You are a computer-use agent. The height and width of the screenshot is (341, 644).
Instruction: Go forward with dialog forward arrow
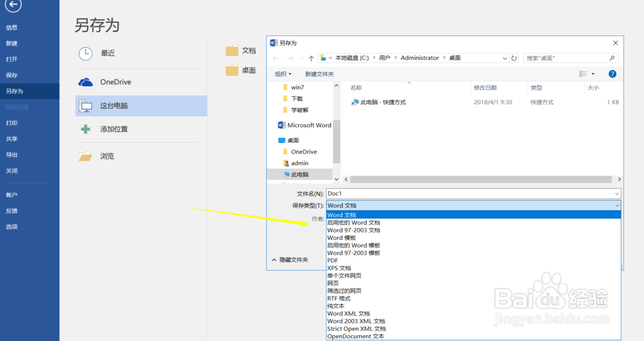click(290, 59)
